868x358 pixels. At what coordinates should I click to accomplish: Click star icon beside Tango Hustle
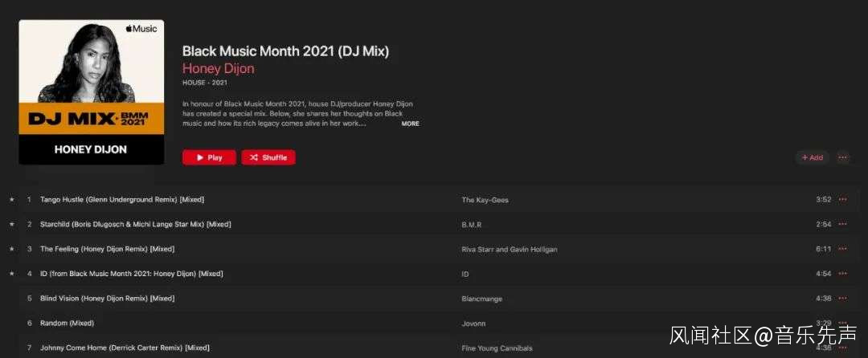(x=11, y=199)
